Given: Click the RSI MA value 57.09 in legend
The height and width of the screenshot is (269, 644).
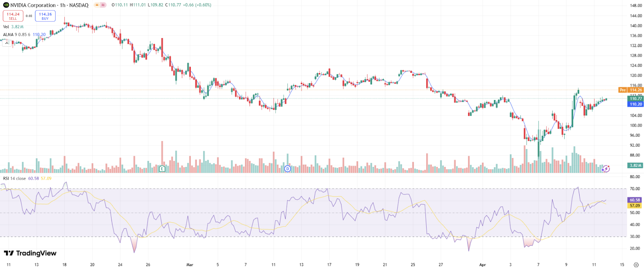Looking at the screenshot, I should (46, 179).
